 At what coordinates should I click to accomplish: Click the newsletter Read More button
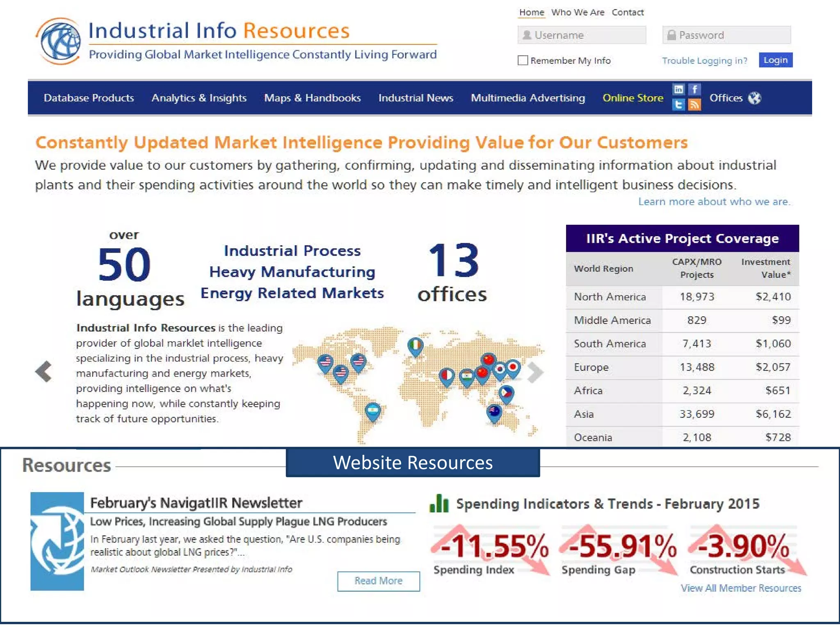coord(379,581)
